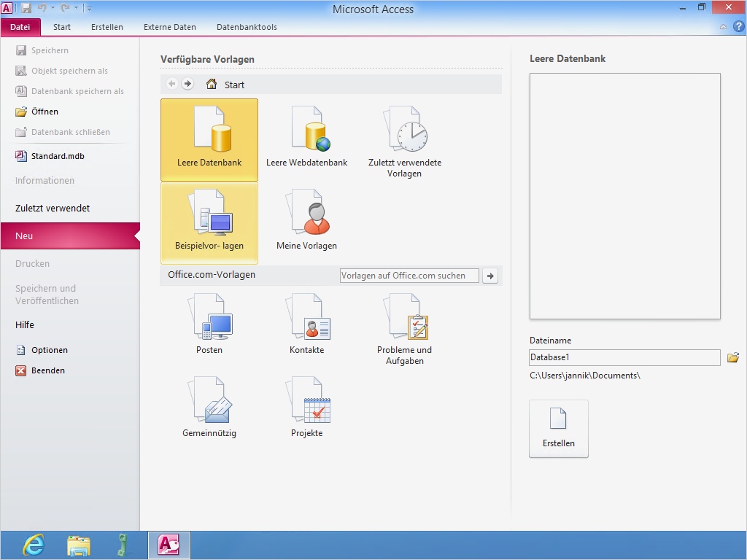Switch to the Erstellen ribbon tab
747x560 pixels.
(107, 27)
